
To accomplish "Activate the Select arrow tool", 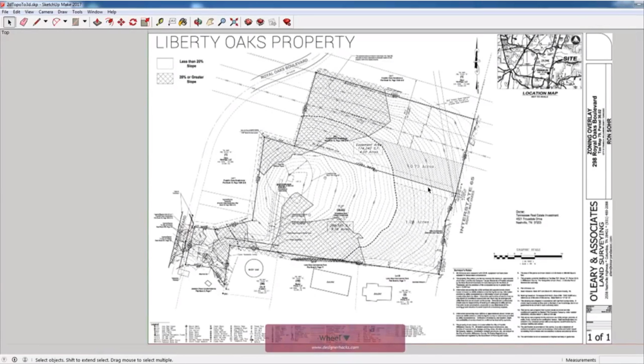I will 10,22.
